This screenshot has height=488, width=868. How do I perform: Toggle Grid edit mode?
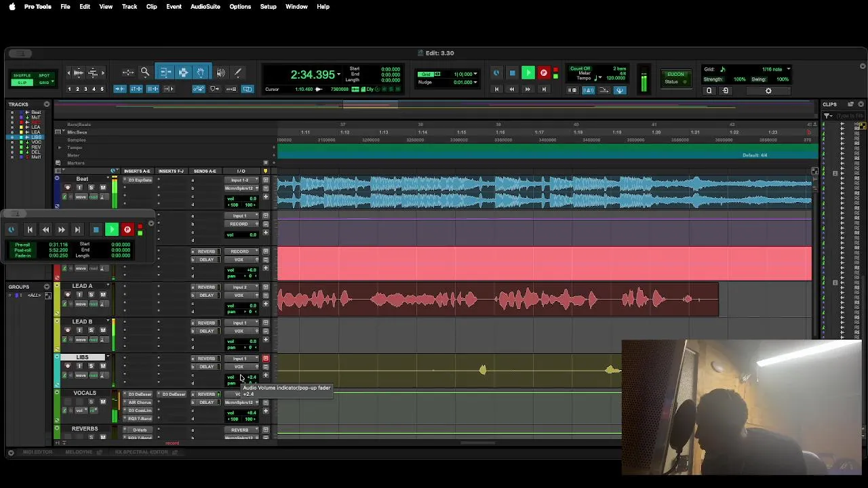44,83
